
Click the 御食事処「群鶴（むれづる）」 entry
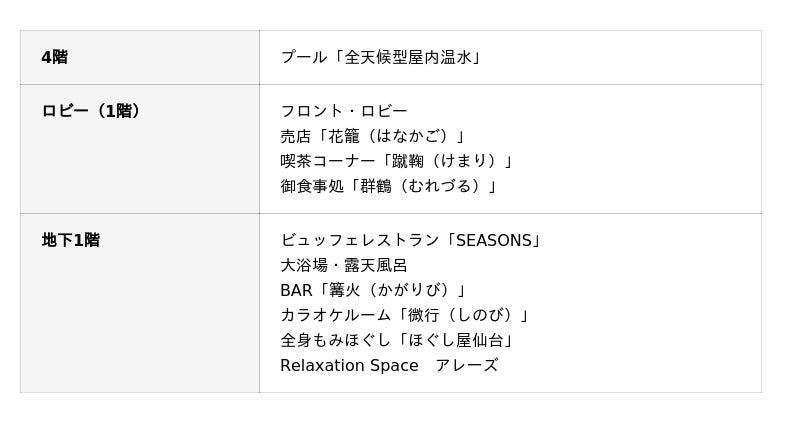click(x=388, y=186)
